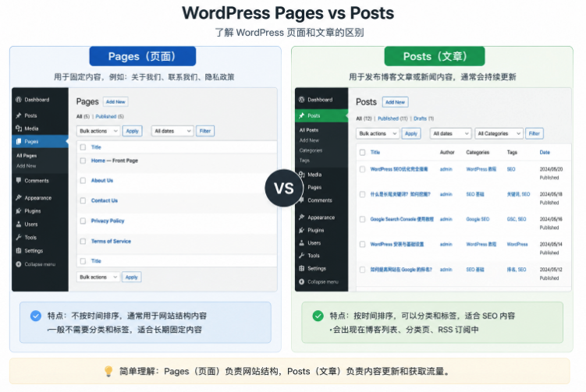Select Categories in Posts sidebar submenu
Screen dimensions: 586x392
point(311,150)
